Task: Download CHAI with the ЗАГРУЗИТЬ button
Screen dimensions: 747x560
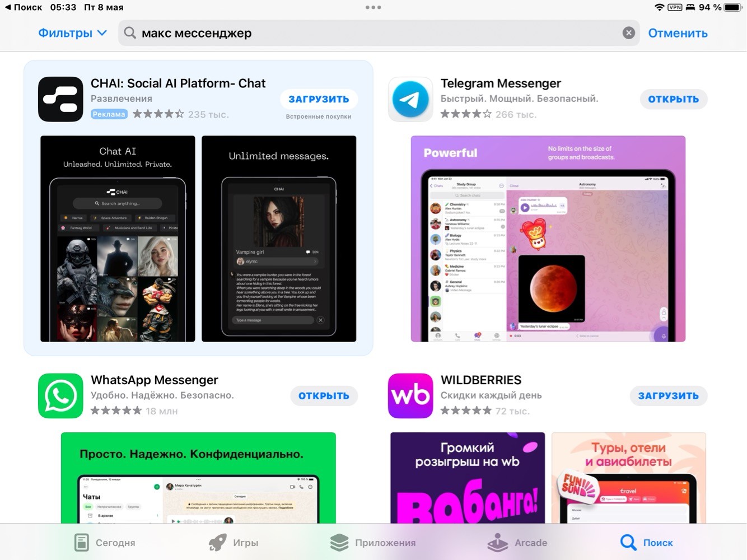Action: coord(319,99)
